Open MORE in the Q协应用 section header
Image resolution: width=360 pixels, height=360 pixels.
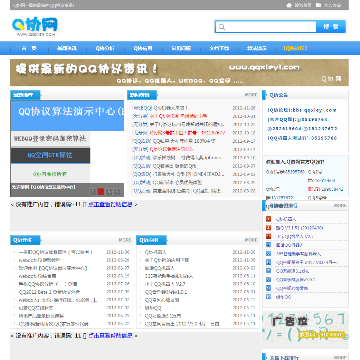[251, 240]
